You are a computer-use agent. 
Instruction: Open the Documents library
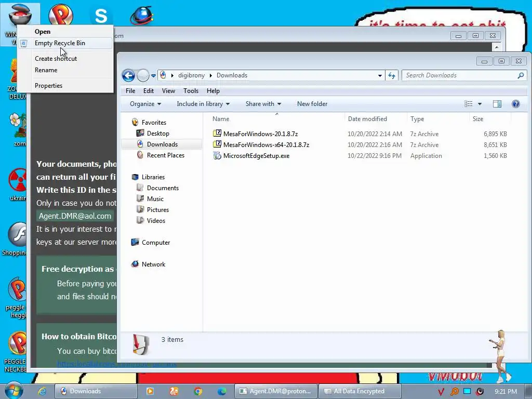point(163,188)
